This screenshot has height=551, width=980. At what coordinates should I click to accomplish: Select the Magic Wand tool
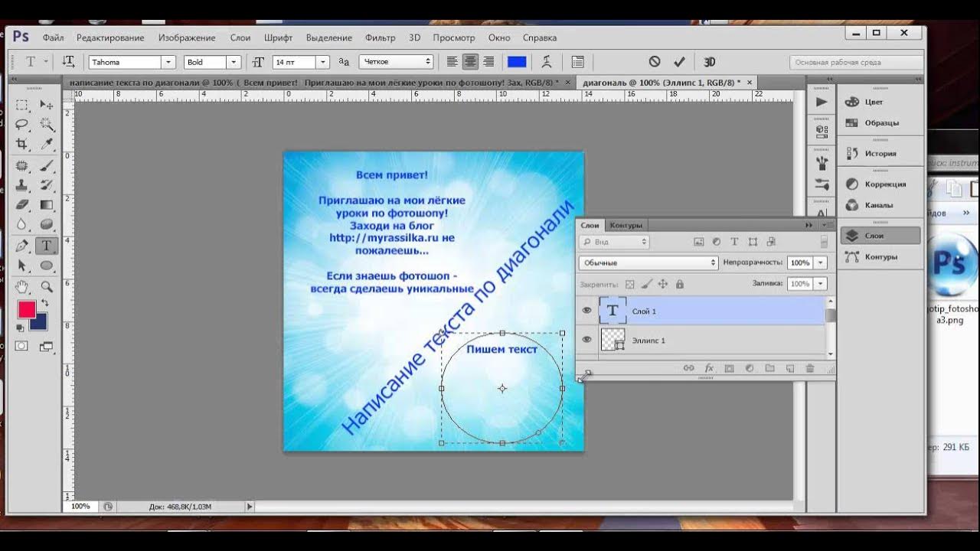click(x=47, y=125)
